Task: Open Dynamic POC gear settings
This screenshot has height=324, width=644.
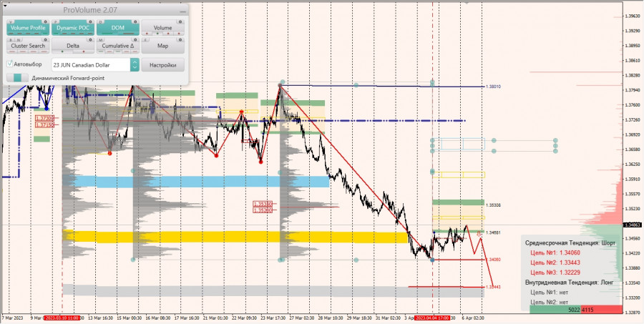Action: pyautogui.click(x=90, y=21)
